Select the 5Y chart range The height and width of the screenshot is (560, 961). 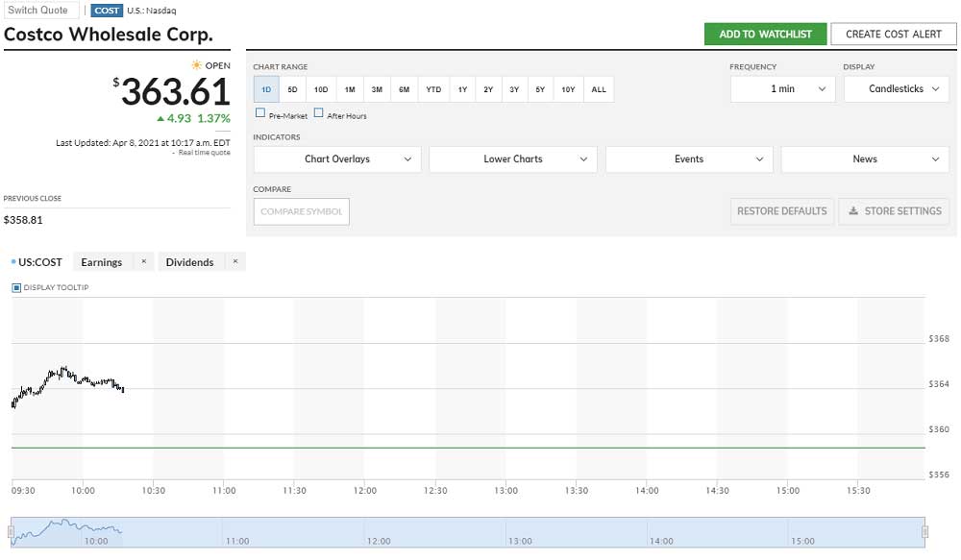click(x=540, y=89)
